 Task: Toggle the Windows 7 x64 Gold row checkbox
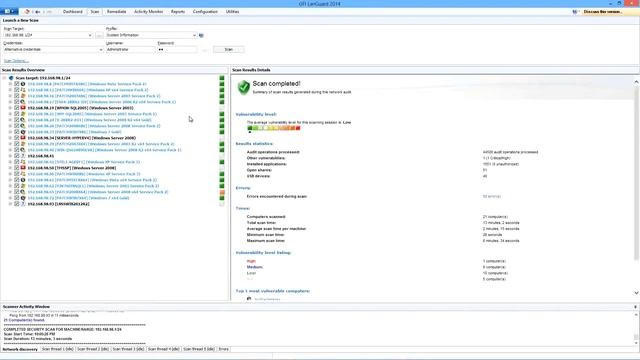click(x=17, y=198)
